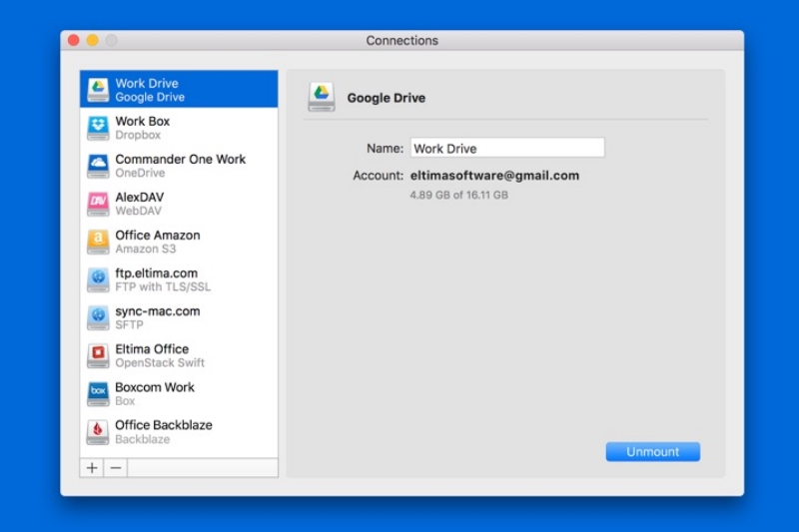Image resolution: width=799 pixels, height=532 pixels.
Task: Click the Name input field
Action: tap(507, 148)
